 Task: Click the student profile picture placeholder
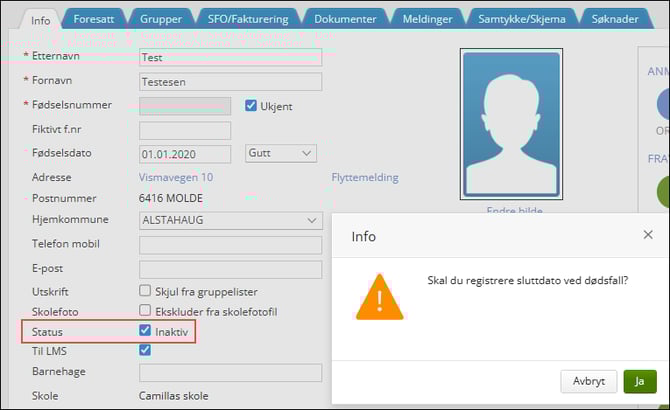[x=510, y=123]
